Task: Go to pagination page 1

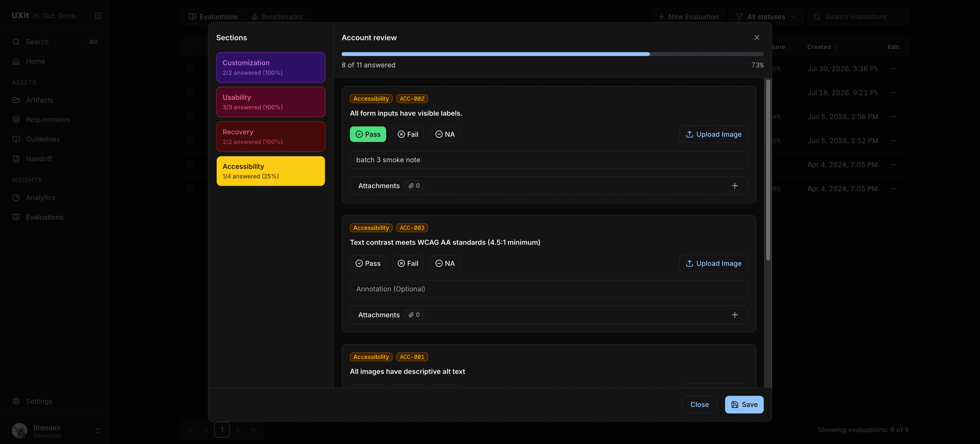Action: [x=222, y=429]
